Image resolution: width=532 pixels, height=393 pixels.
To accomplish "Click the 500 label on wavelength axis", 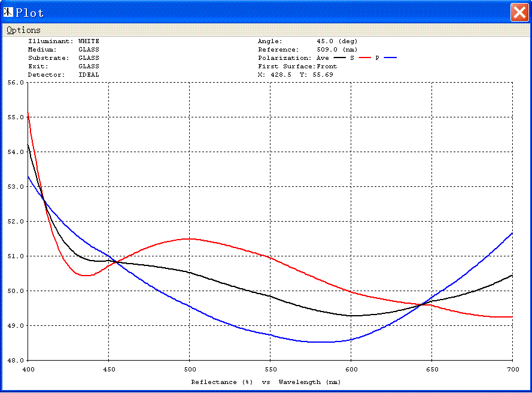I will [x=189, y=369].
